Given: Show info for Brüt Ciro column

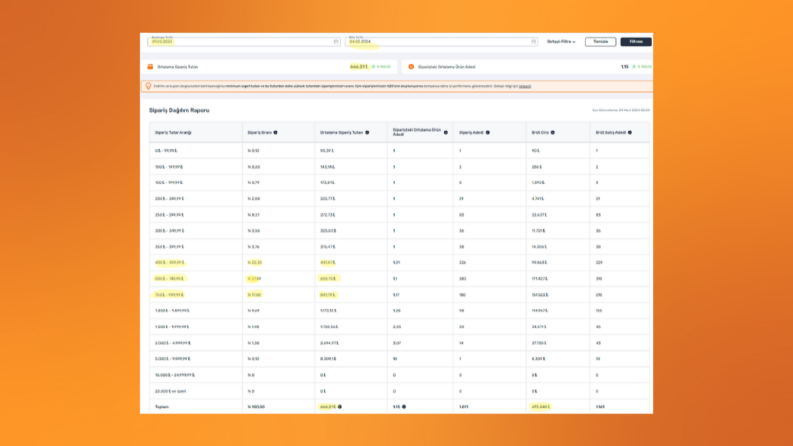Looking at the screenshot, I should pyautogui.click(x=553, y=132).
